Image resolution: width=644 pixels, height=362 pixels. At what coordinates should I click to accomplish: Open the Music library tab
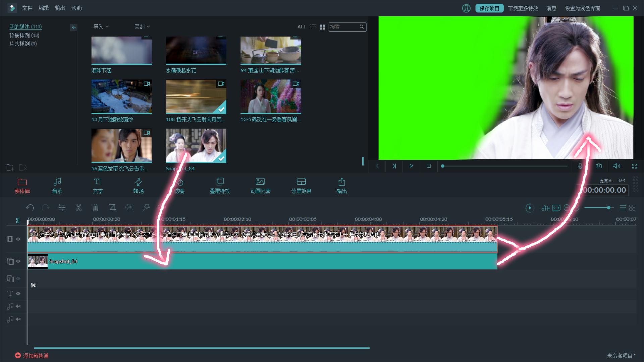[x=57, y=185]
